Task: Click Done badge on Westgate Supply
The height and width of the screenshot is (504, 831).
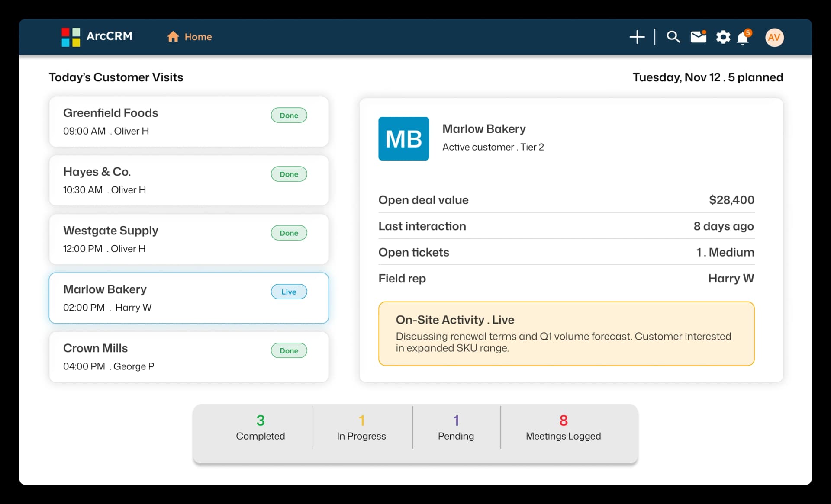Action: point(289,233)
